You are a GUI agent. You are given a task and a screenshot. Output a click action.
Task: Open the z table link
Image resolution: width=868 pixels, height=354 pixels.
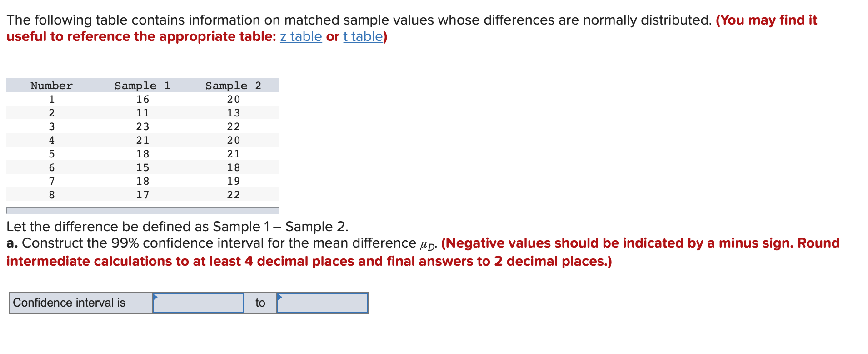(300, 37)
